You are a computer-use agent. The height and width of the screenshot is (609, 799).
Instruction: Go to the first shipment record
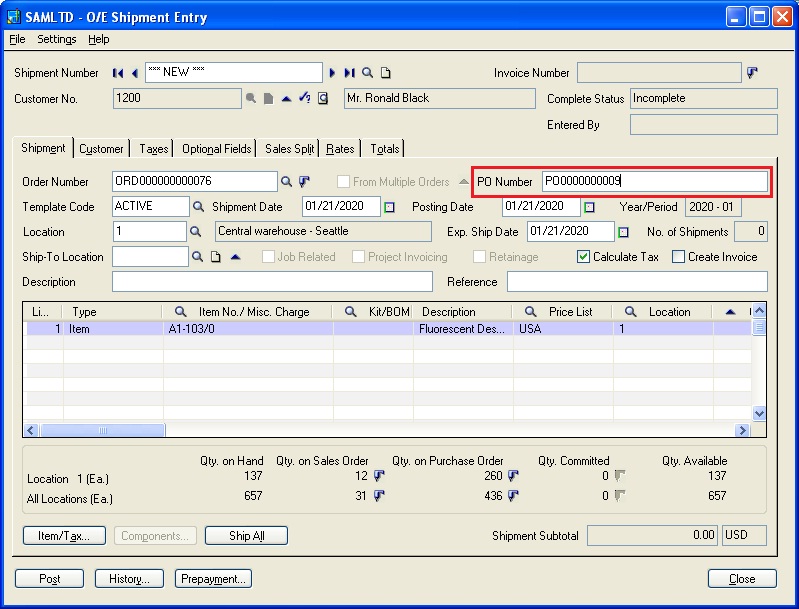pos(118,73)
